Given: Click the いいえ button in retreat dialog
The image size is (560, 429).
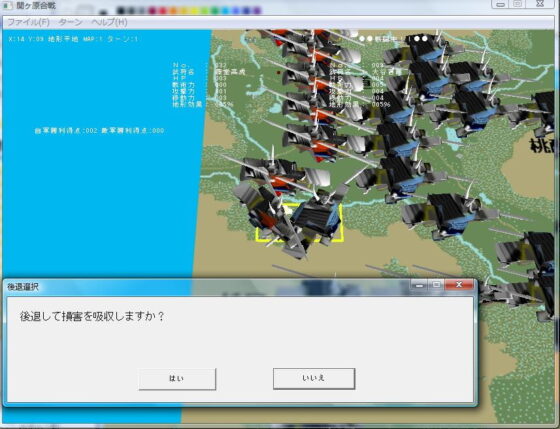Looking at the screenshot, I should [314, 378].
